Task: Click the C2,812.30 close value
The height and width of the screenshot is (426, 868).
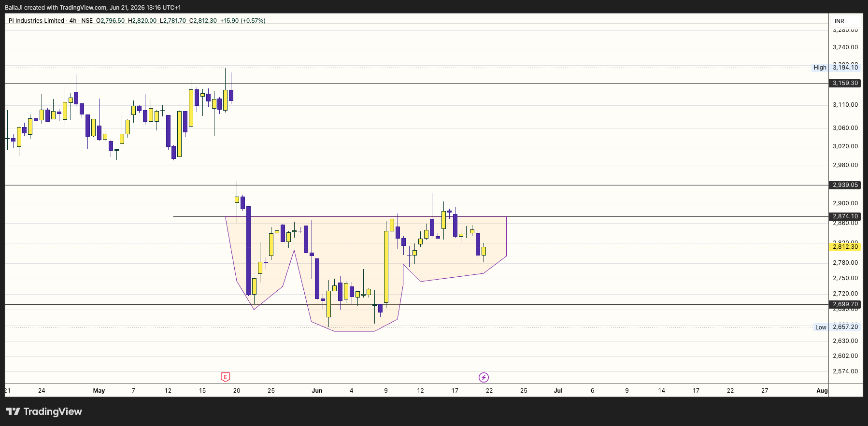Action: [x=203, y=21]
